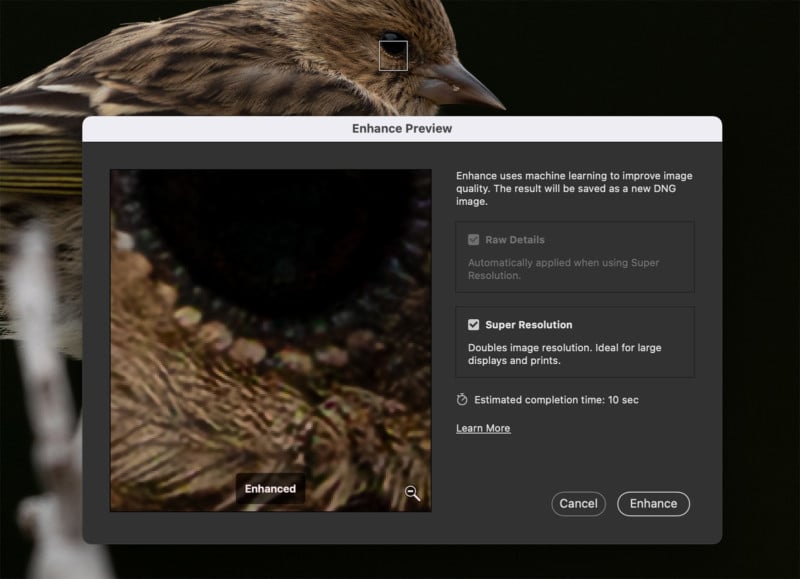Open the Learn More link
The width and height of the screenshot is (800, 579).
[483, 428]
